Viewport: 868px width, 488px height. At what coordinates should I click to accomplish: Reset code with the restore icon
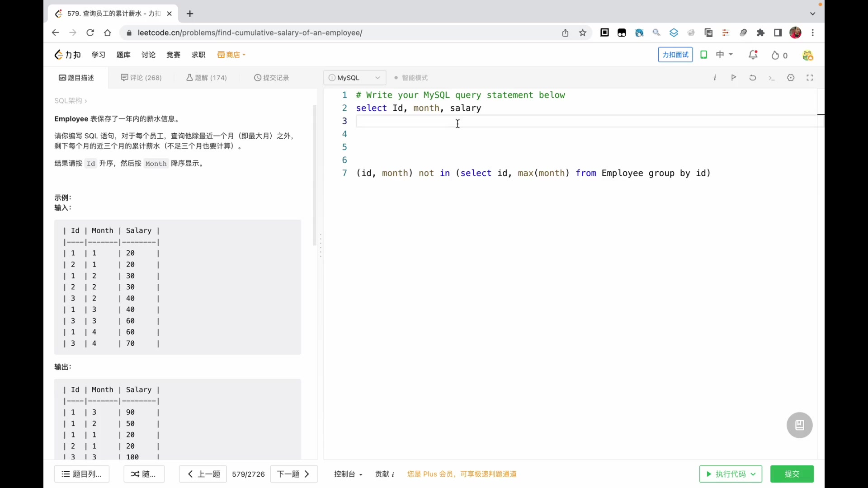tap(753, 78)
